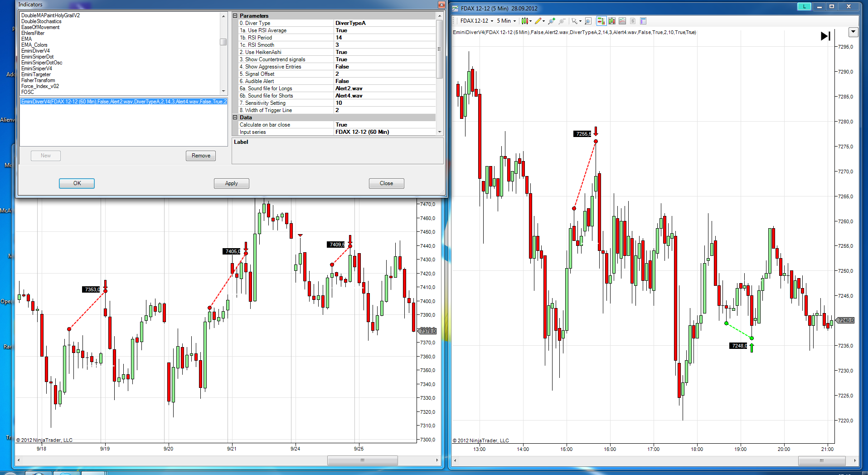
Task: Expand the drawing tools dropdown arrow
Action: point(544,21)
